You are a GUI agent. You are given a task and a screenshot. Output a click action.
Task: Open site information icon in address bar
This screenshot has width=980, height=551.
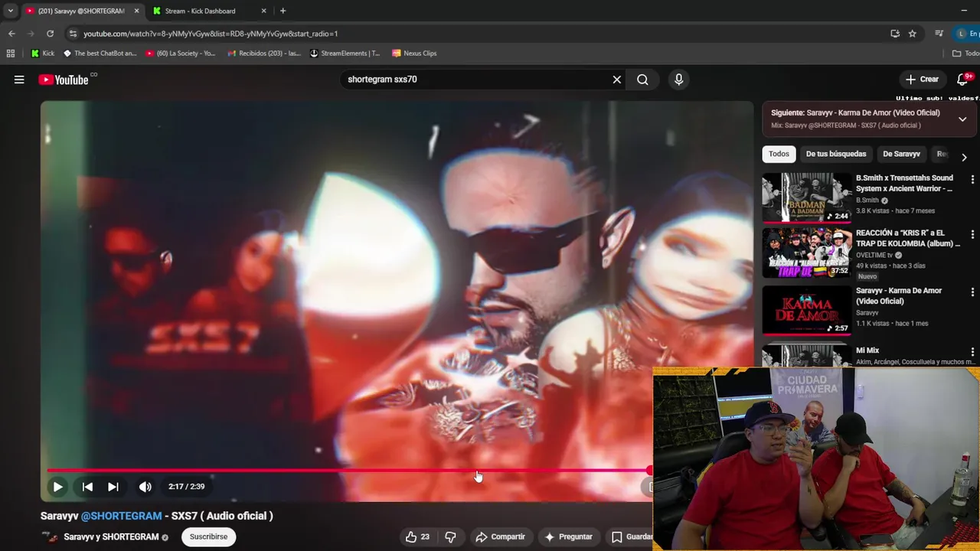tap(73, 34)
